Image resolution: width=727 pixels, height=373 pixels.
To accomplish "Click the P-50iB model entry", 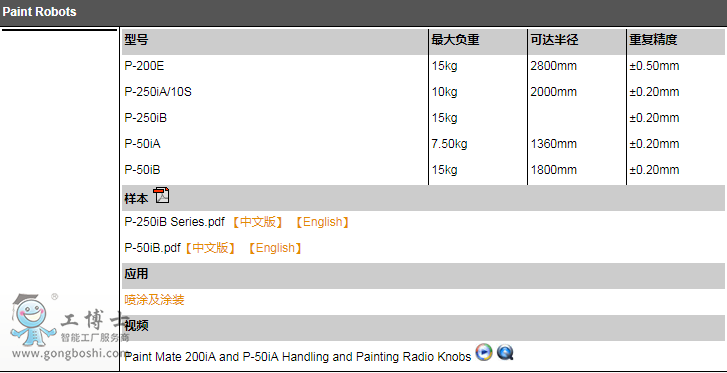I will (142, 170).
